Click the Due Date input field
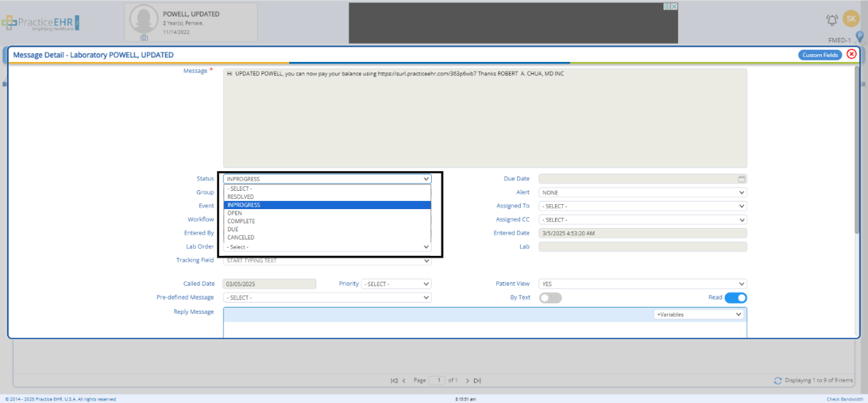This screenshot has height=403, width=868. click(643, 179)
